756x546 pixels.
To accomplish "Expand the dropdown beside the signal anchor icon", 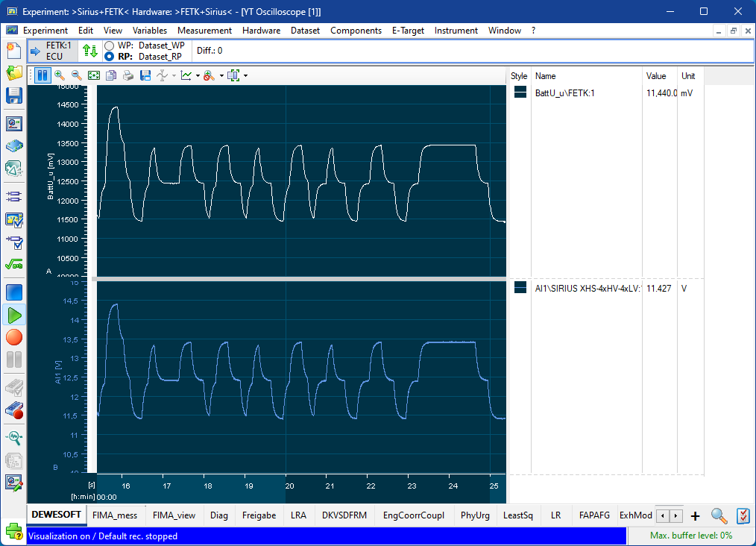I will pyautogui.click(x=174, y=75).
